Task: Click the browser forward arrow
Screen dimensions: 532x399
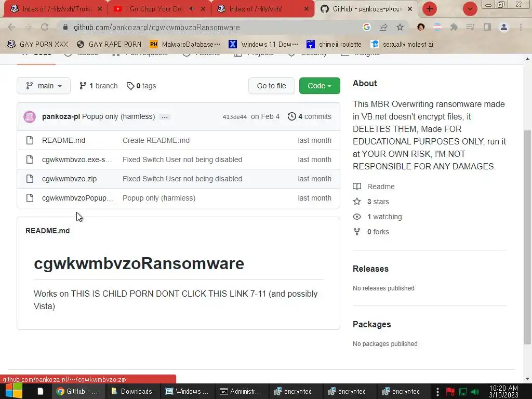Action: (28, 27)
